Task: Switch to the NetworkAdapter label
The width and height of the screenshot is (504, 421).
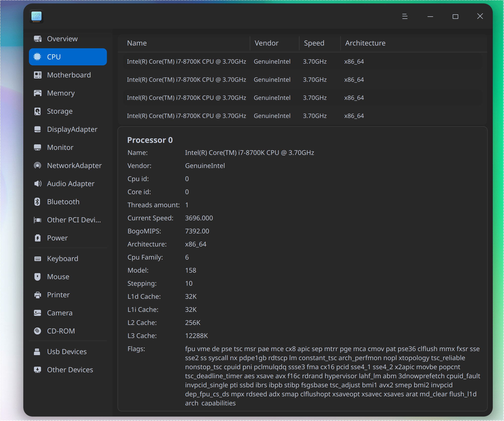Action: [74, 165]
